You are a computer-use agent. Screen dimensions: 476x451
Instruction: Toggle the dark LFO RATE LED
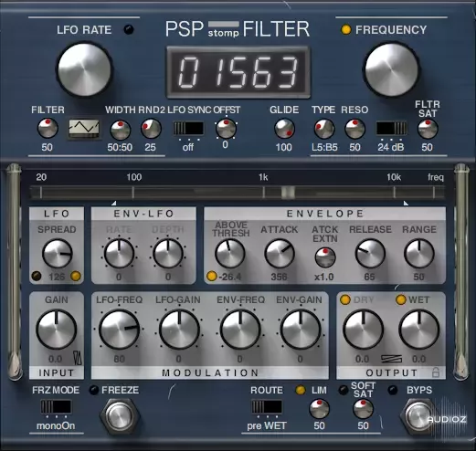129,29
